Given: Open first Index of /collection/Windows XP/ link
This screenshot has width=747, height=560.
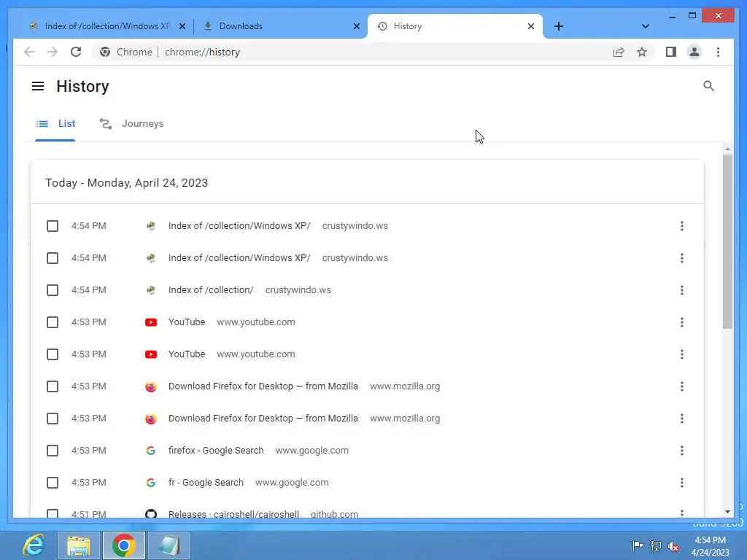Looking at the screenshot, I should (x=239, y=226).
